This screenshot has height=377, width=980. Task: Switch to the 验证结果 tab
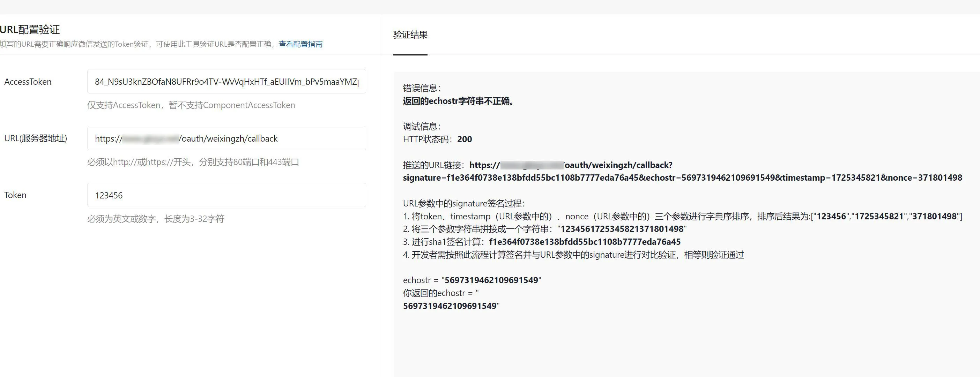pos(410,35)
